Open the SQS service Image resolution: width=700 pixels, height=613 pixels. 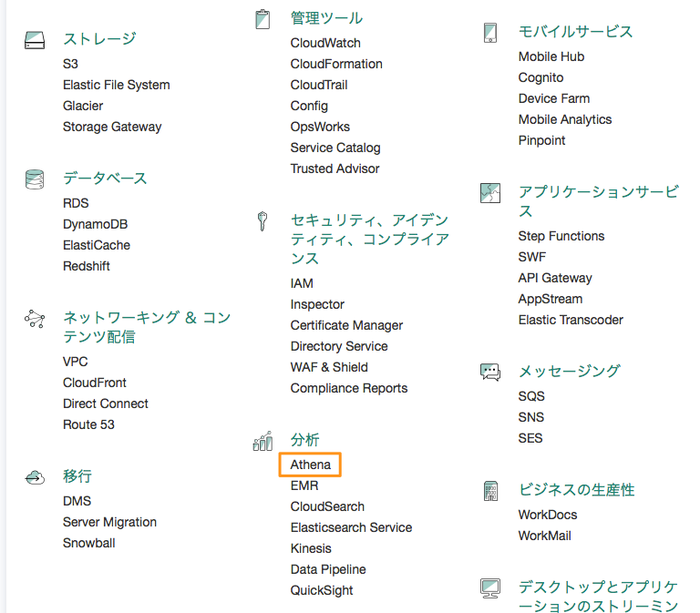coord(531,396)
